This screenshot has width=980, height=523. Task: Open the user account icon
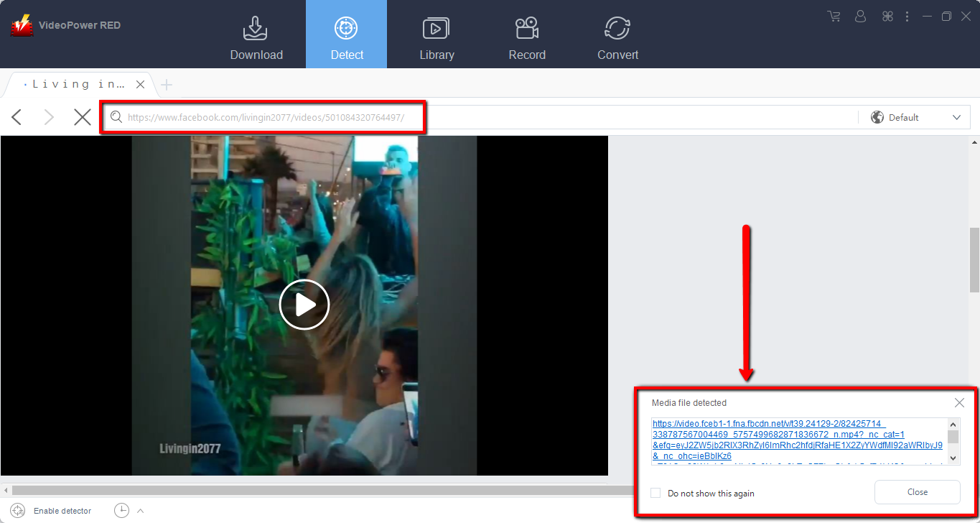point(859,16)
